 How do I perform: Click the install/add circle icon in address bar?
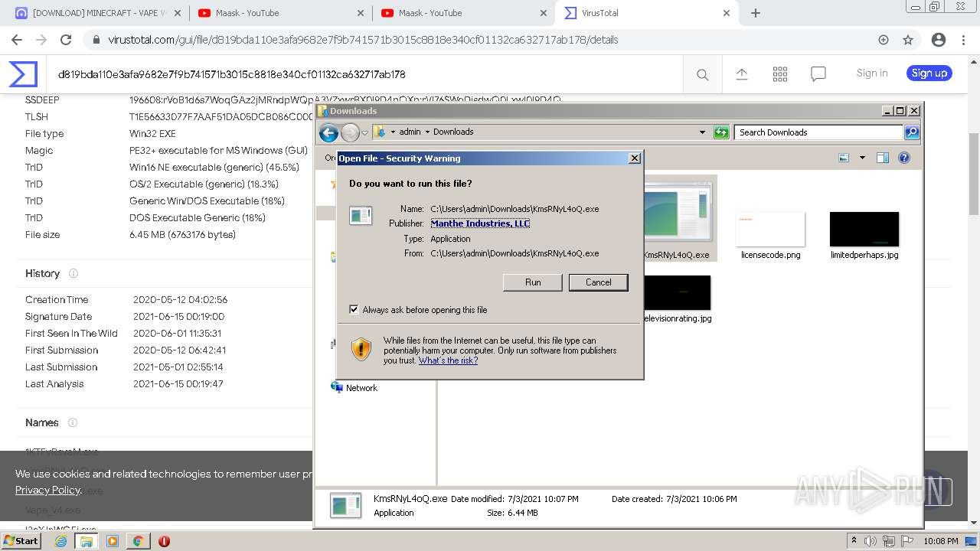(x=884, y=40)
